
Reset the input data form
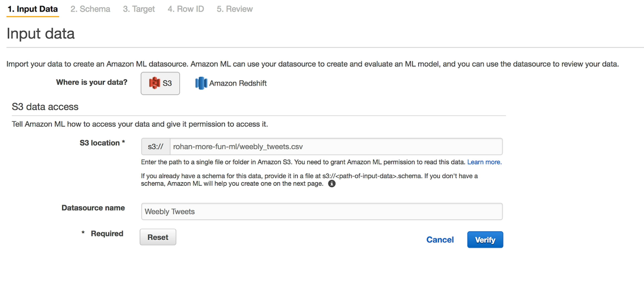[x=158, y=237]
